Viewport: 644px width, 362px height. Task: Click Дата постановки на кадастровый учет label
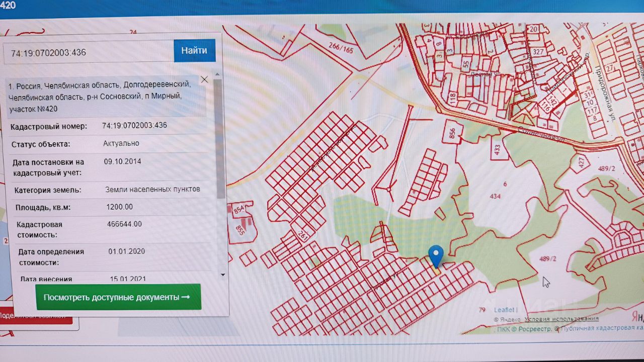click(x=48, y=168)
